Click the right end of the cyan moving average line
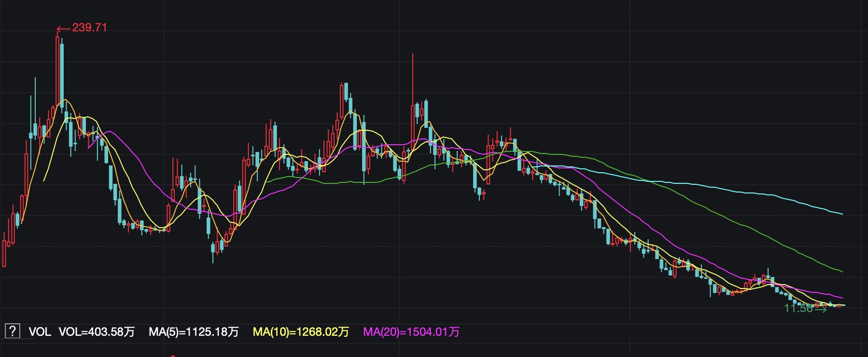Screen dimensions: 868x357 pyautogui.click(x=842, y=214)
